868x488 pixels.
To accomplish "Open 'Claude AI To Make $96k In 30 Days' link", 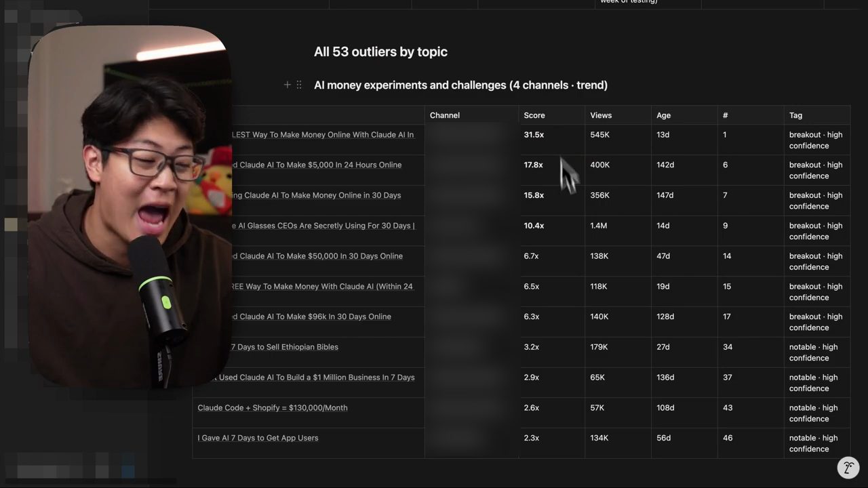I will [311, 317].
